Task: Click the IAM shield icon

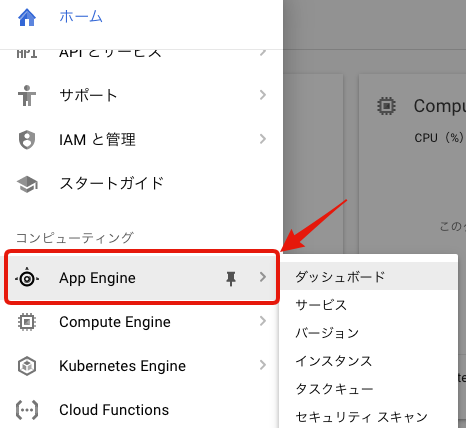Action: pyautogui.click(x=27, y=140)
